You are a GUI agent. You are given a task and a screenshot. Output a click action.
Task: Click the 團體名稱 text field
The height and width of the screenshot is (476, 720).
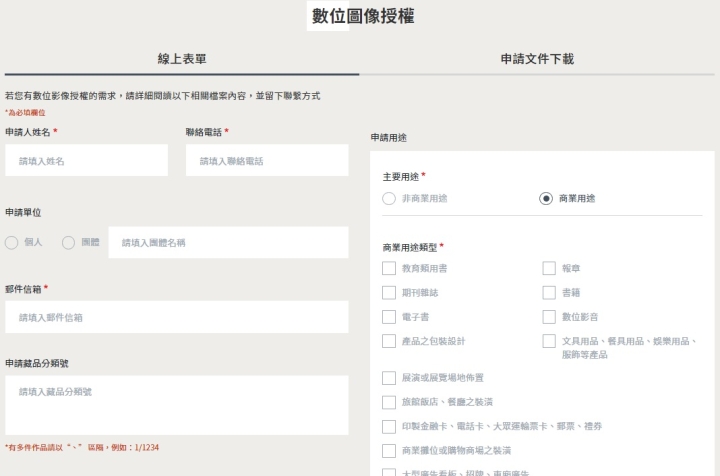click(x=228, y=242)
